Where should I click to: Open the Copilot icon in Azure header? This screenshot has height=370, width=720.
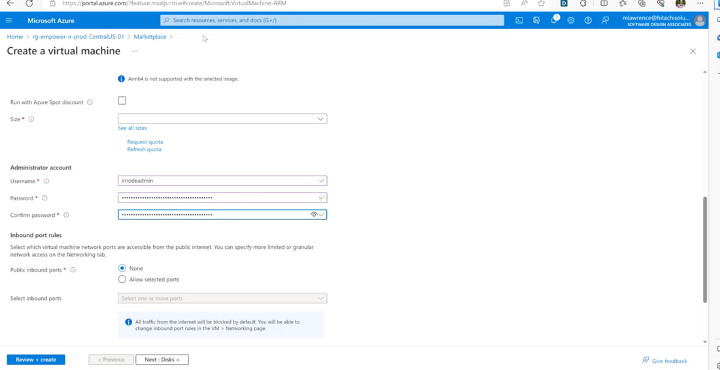536,21
